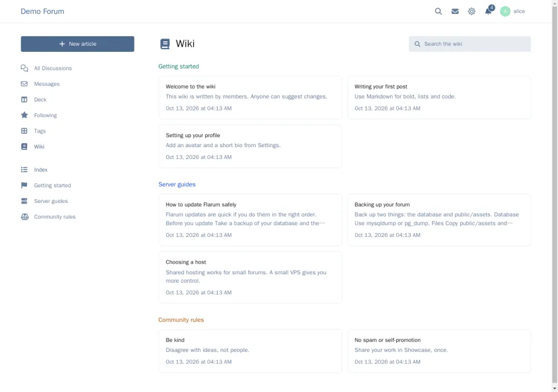This screenshot has width=558, height=392.
Task: Open the Choosing a host article
Action: tap(250, 278)
